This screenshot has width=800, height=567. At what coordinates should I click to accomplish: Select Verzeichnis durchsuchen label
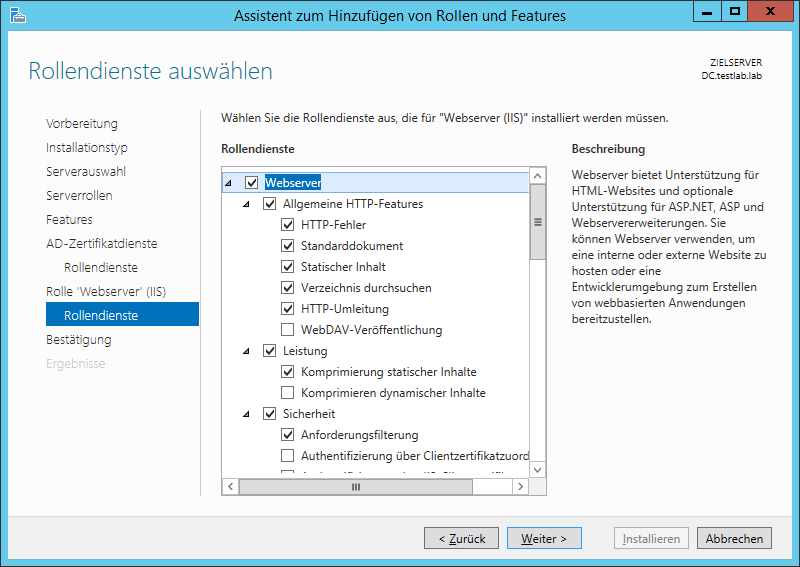click(366, 287)
